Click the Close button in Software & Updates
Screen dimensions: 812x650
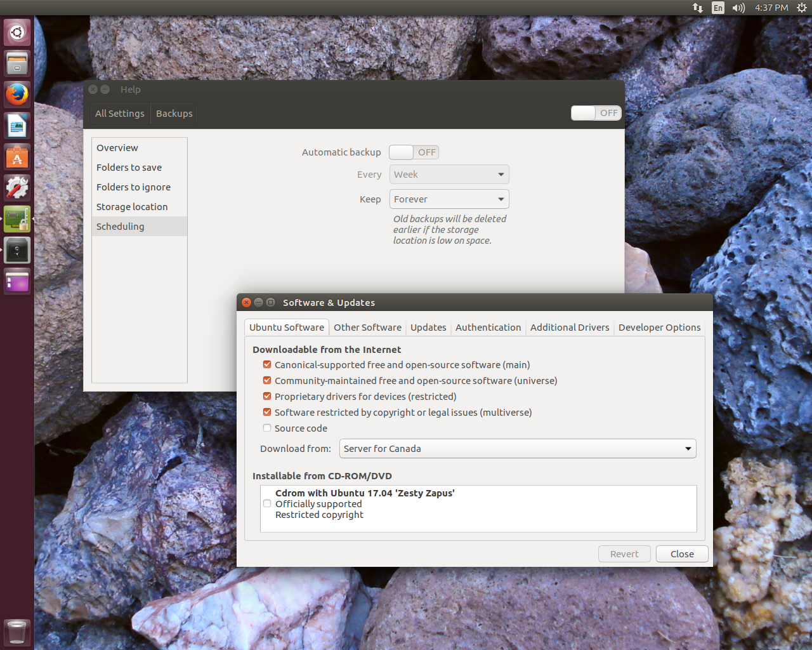[682, 554]
